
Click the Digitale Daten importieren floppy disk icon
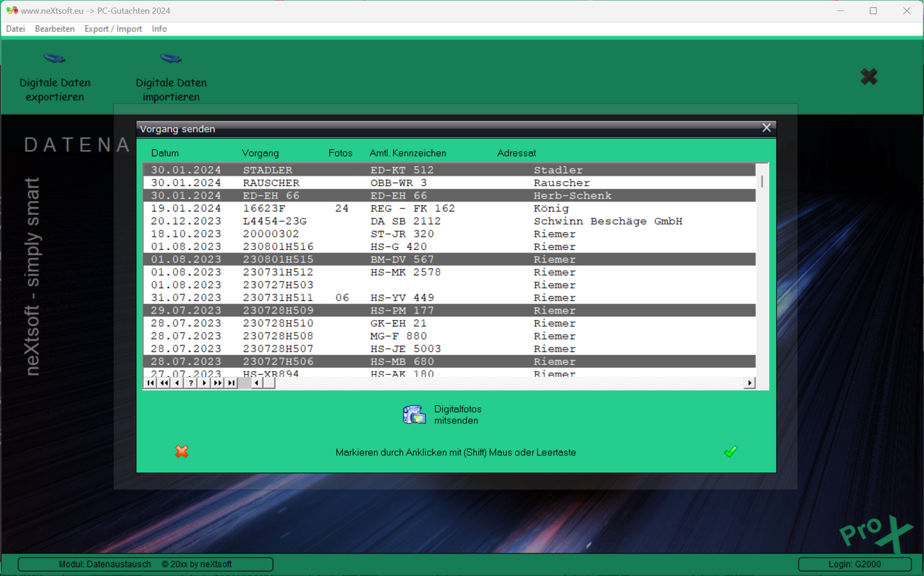pyautogui.click(x=171, y=58)
